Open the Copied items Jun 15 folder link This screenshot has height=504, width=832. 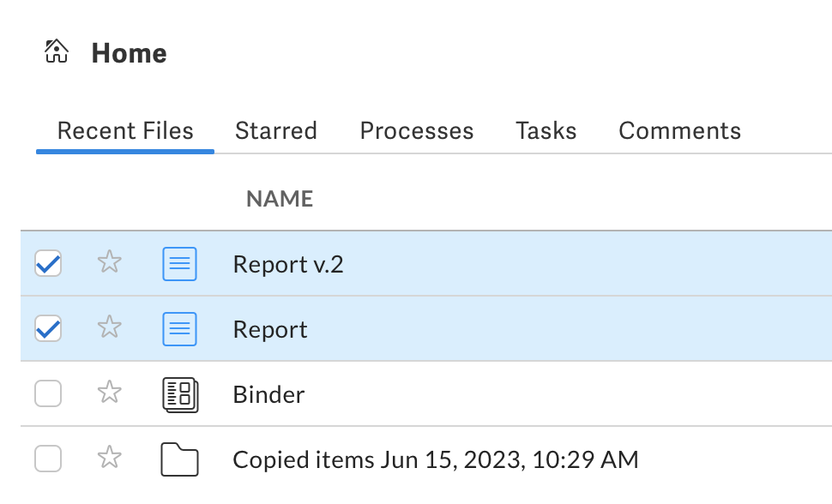436,459
